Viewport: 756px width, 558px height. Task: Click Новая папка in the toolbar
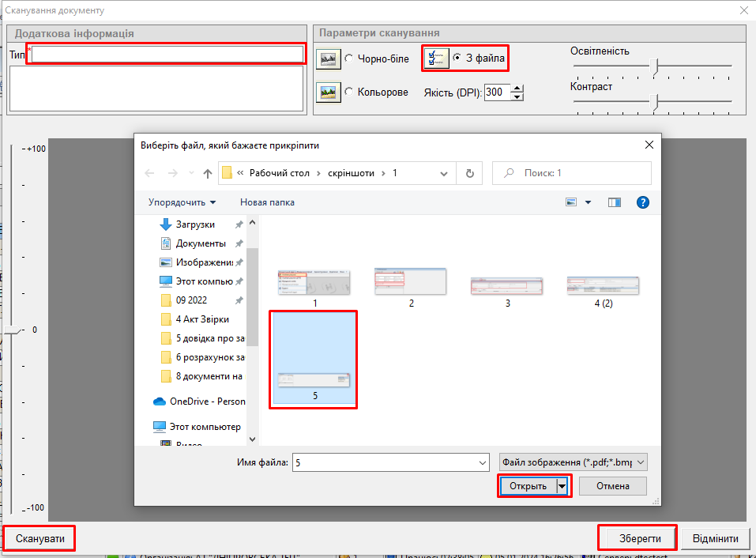tap(267, 202)
